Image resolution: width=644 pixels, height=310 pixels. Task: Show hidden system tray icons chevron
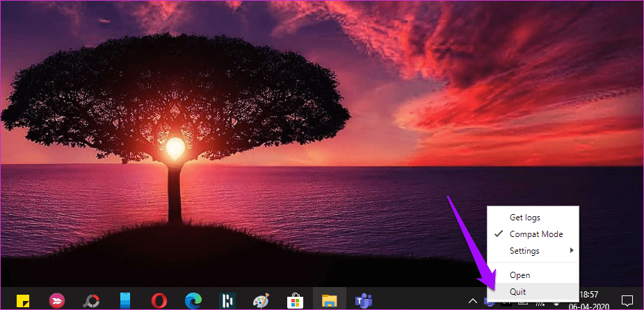coord(473,300)
